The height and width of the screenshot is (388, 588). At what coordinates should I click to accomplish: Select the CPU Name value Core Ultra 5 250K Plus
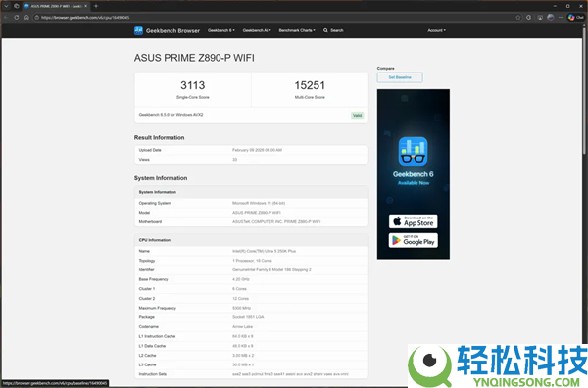tap(264, 251)
